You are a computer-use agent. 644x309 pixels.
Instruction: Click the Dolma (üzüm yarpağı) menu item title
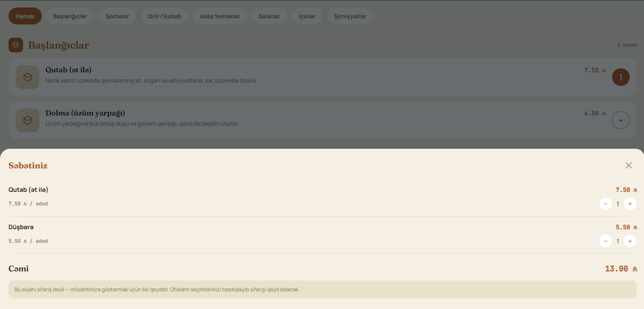pos(85,113)
